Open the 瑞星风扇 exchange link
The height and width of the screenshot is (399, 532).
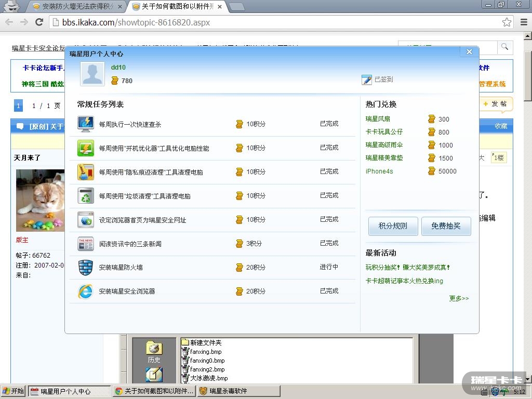(378, 119)
